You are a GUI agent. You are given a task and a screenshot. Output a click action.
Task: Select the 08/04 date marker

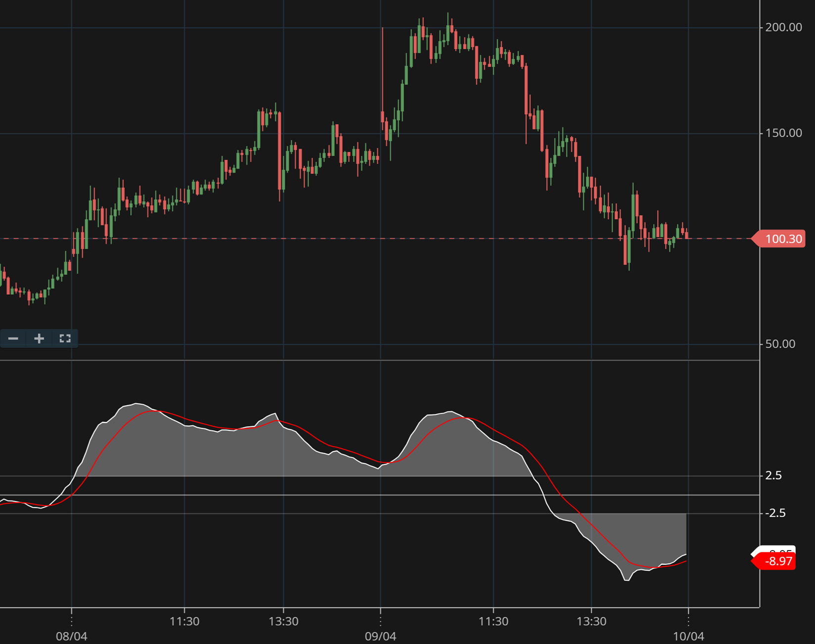(71, 636)
